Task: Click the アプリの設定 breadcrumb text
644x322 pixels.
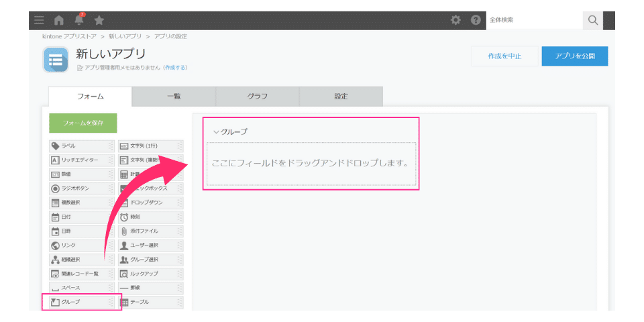Action: click(x=170, y=36)
